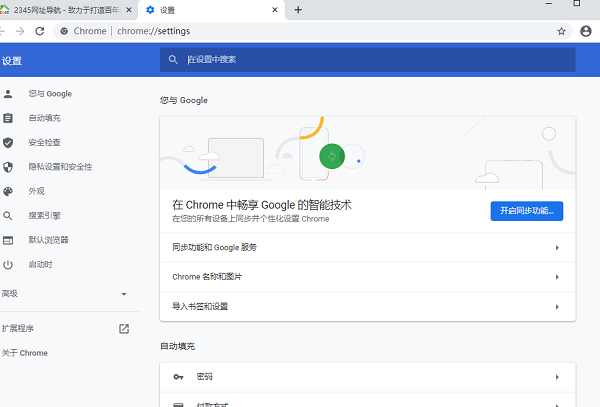Click arrow at end of Chrome 名称和图片 row
This screenshot has height=407, width=600.
click(x=557, y=277)
